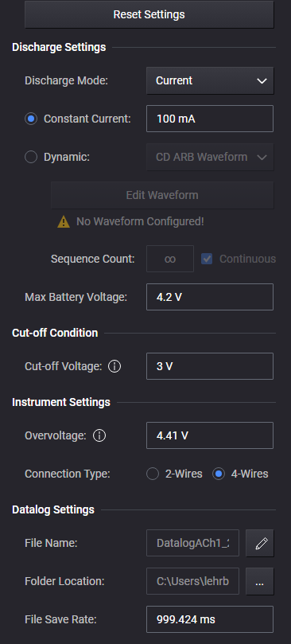
Task: Expand the CD ARB Waveform dropdown
Action: pos(210,157)
